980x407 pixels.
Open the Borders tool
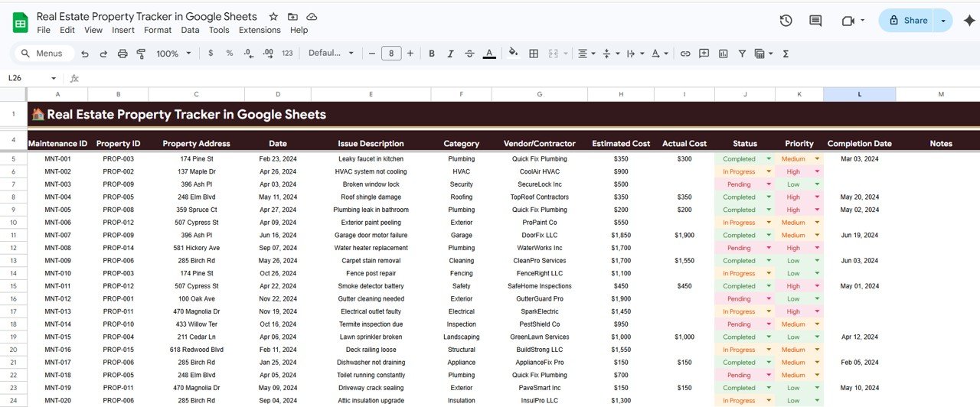pos(534,54)
